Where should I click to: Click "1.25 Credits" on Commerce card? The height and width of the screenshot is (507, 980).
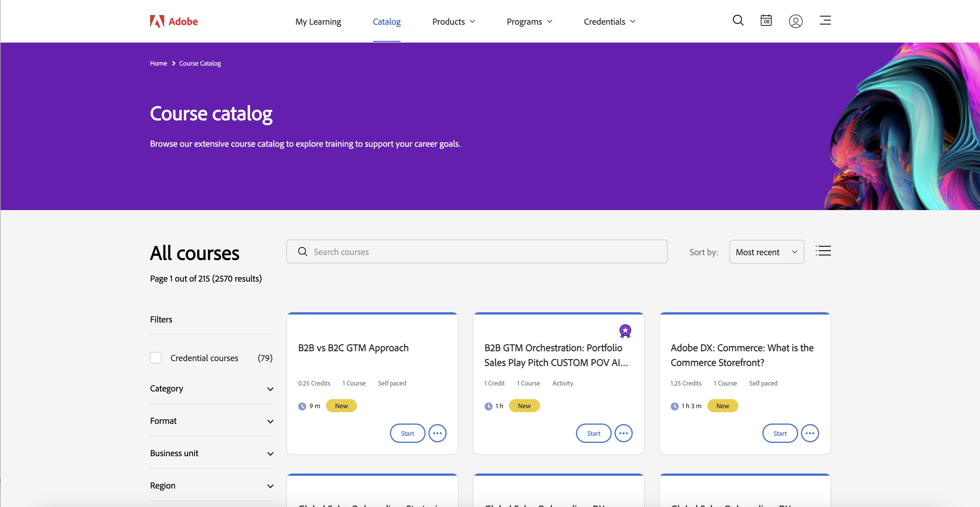pyautogui.click(x=686, y=383)
